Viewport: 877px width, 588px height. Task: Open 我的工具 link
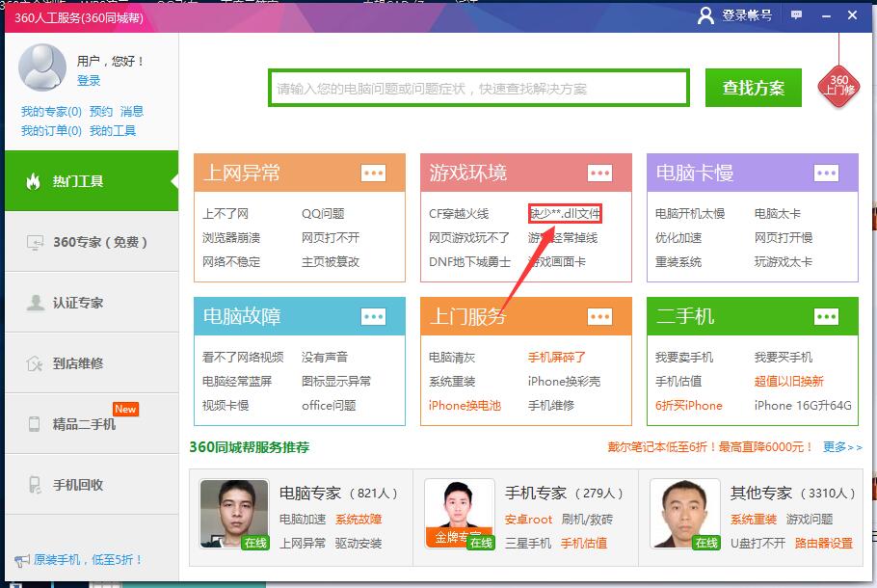(113, 131)
